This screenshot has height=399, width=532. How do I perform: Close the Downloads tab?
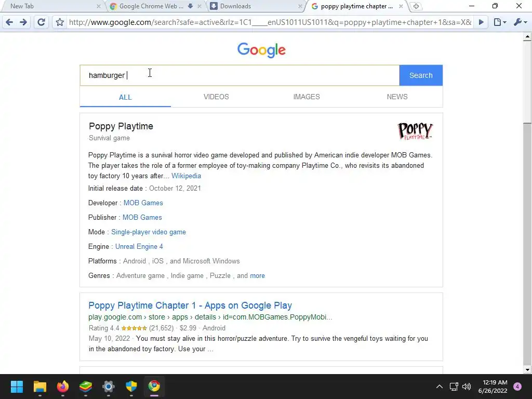[300, 6]
